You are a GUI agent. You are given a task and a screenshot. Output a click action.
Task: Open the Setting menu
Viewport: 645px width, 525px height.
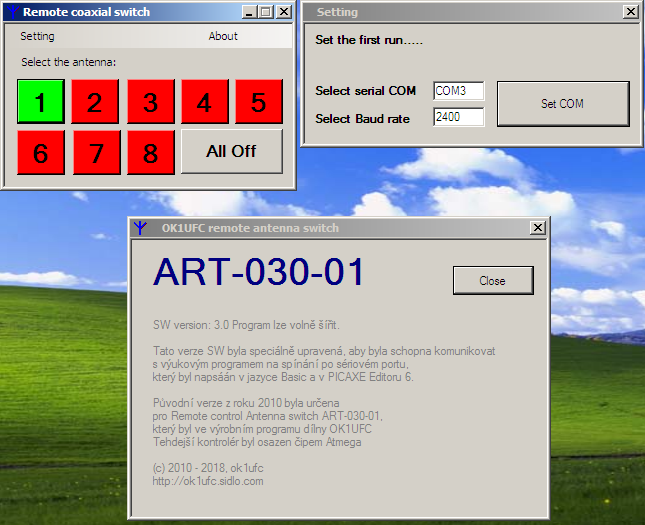pos(38,36)
